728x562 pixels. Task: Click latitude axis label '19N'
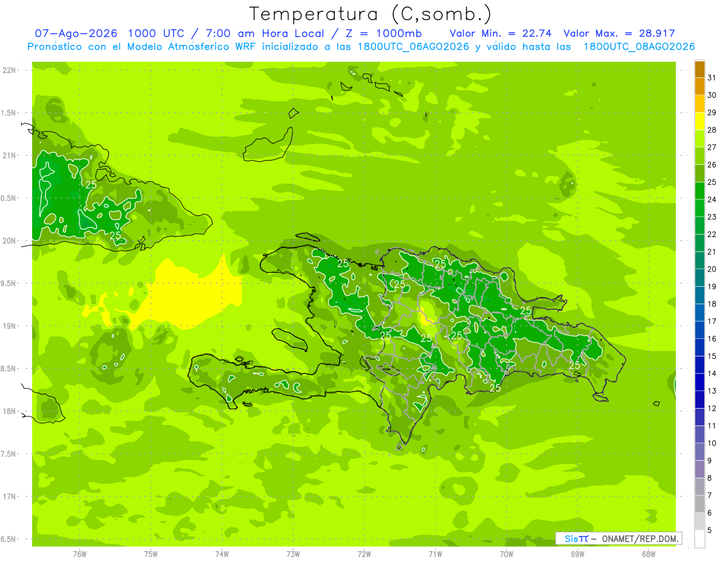(8, 326)
